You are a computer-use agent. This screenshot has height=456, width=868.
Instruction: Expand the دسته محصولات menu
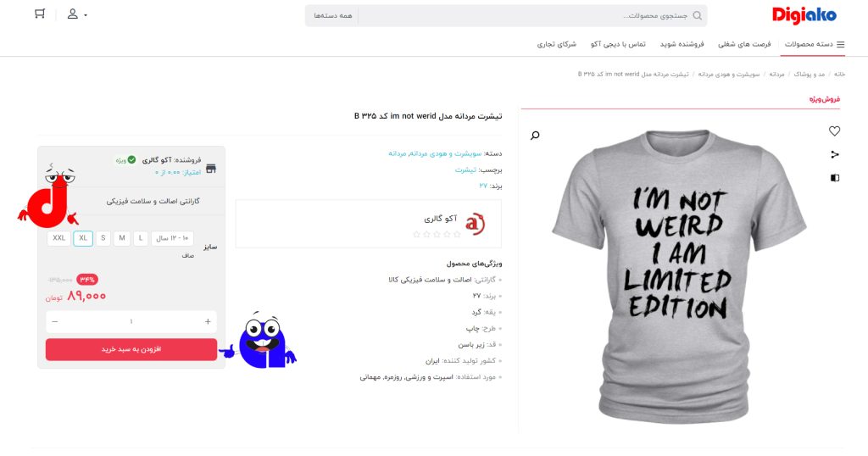(814, 44)
